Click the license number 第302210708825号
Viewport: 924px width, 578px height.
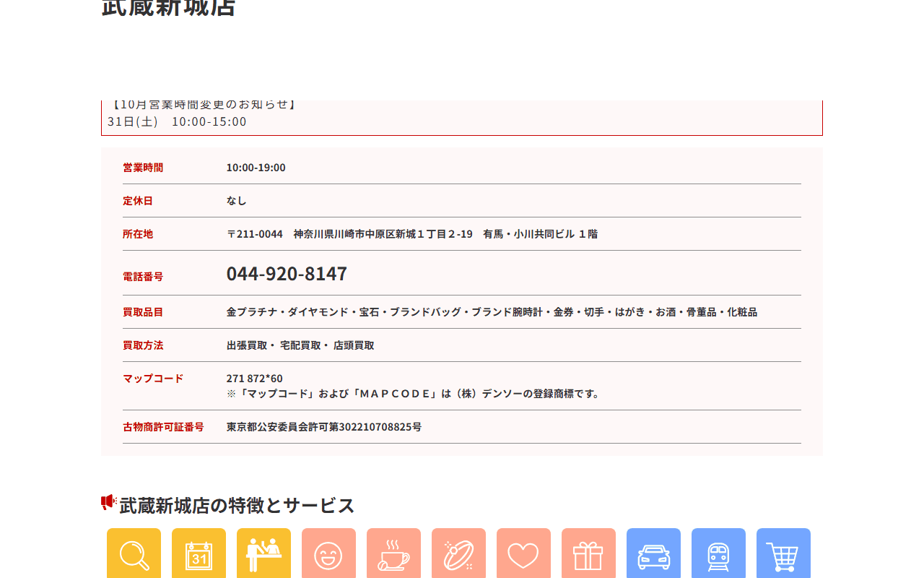tap(375, 427)
